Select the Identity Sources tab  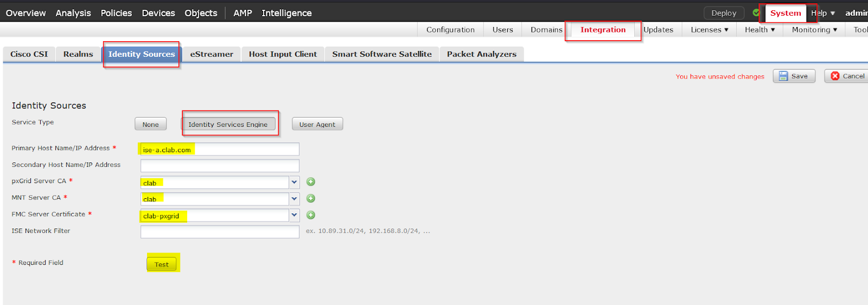click(142, 54)
